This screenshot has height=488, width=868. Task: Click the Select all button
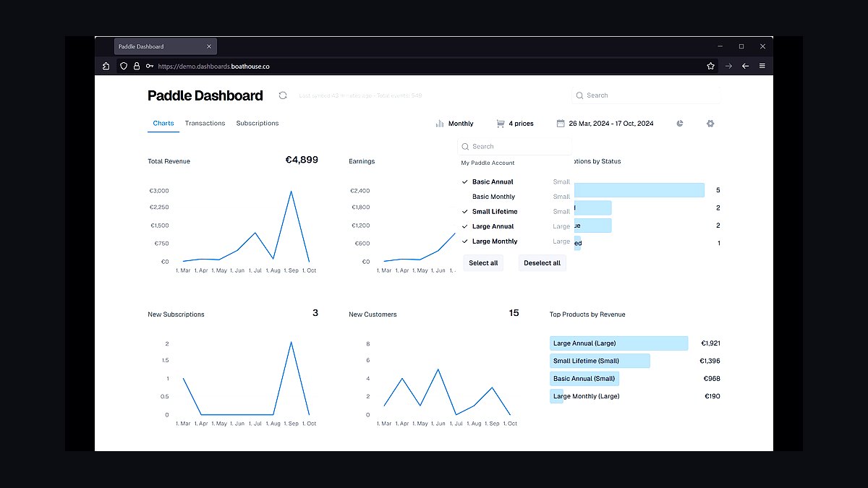[x=483, y=263]
